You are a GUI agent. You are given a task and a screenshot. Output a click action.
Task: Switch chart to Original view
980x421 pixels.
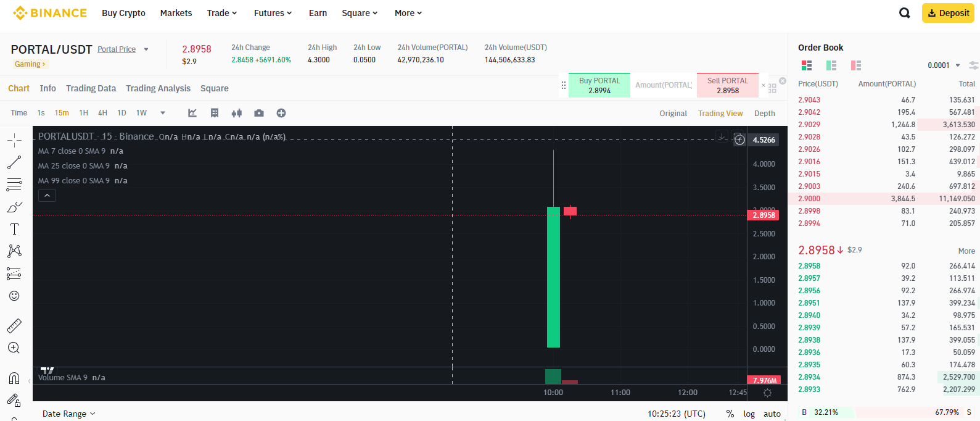(x=673, y=114)
